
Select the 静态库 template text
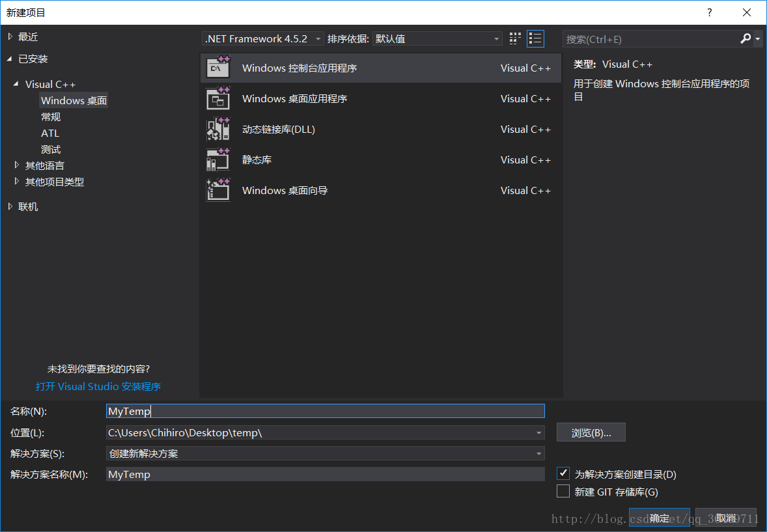click(x=257, y=160)
